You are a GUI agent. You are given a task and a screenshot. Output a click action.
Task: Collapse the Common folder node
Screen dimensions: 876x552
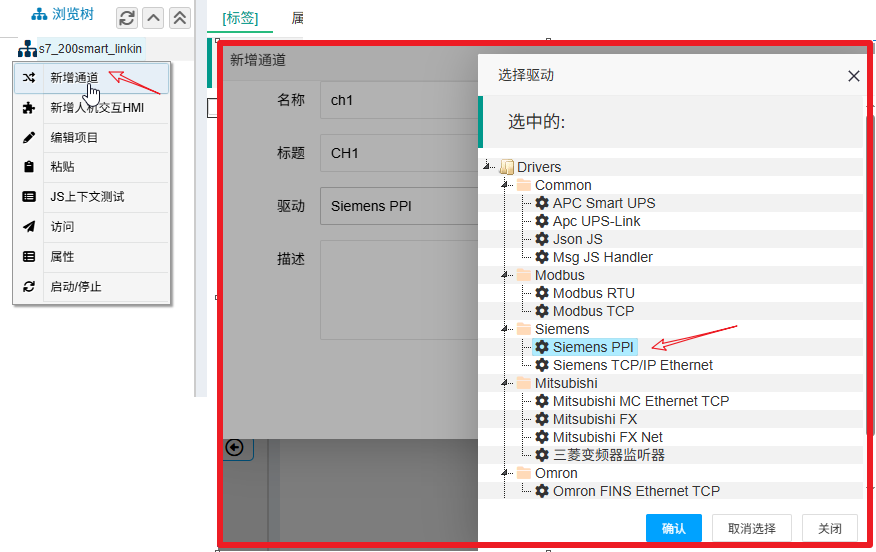click(506, 184)
